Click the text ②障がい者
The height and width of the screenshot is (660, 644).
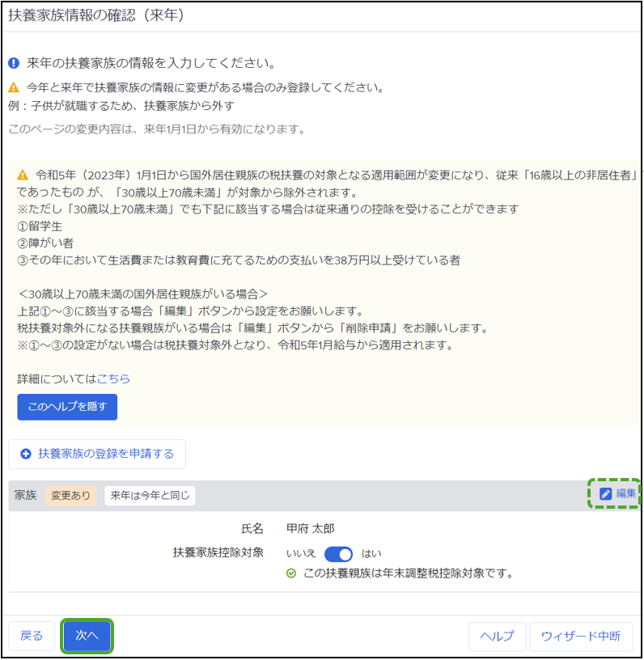(x=45, y=243)
